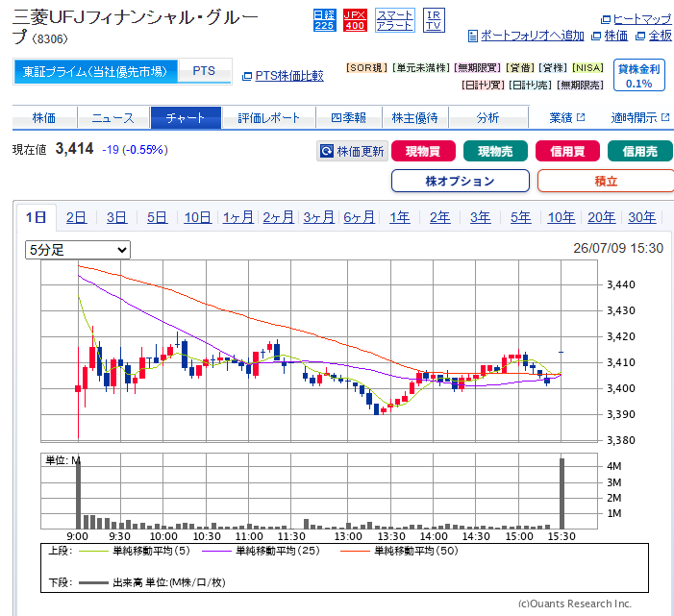Open PTS株価比較 link

click(288, 76)
